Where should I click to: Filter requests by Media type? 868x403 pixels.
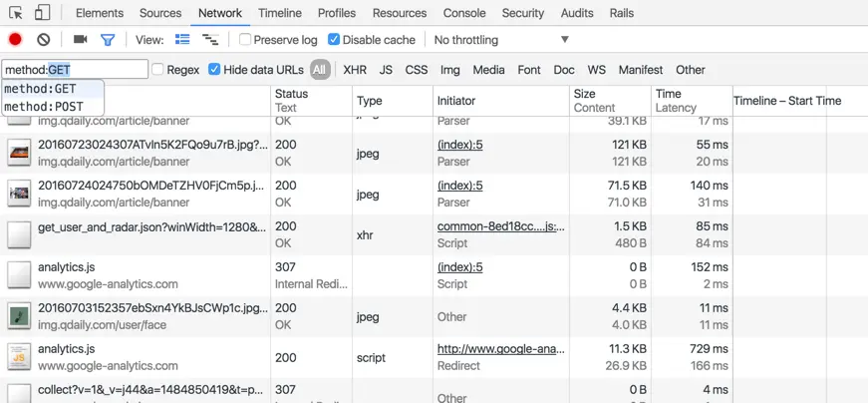point(488,70)
